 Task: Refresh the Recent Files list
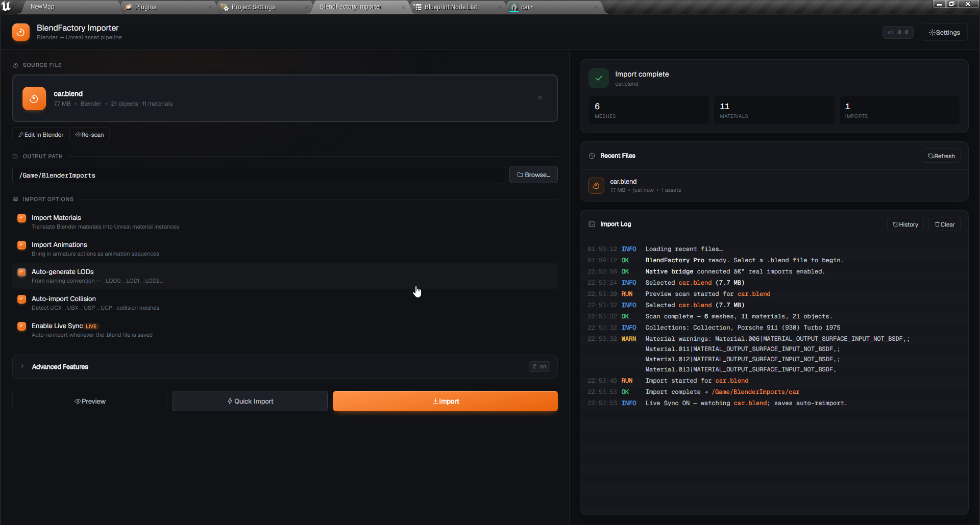pos(941,156)
